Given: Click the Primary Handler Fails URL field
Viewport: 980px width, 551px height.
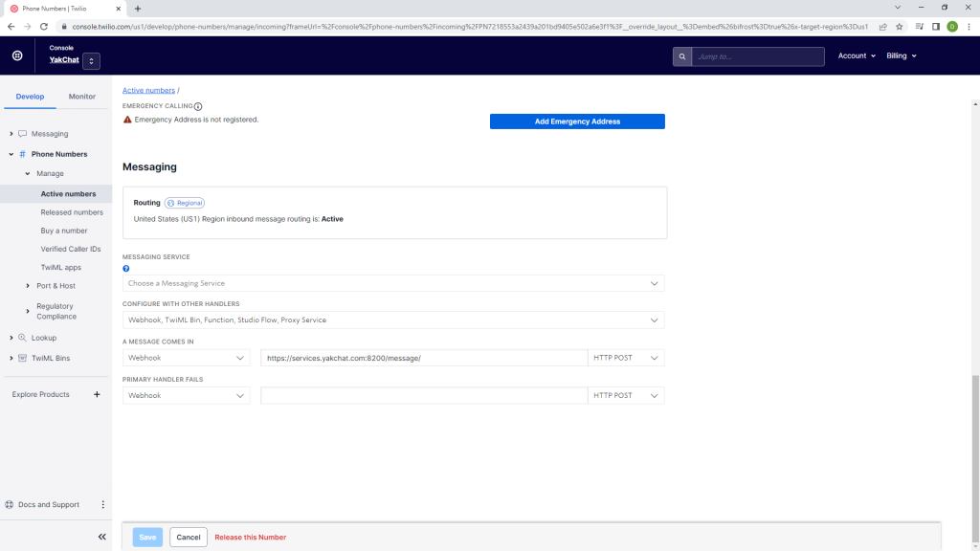Looking at the screenshot, I should tap(423, 395).
